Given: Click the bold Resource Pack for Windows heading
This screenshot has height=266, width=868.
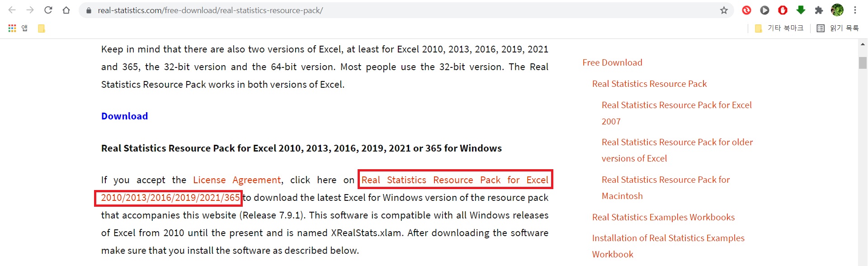Looking at the screenshot, I should tap(302, 148).
